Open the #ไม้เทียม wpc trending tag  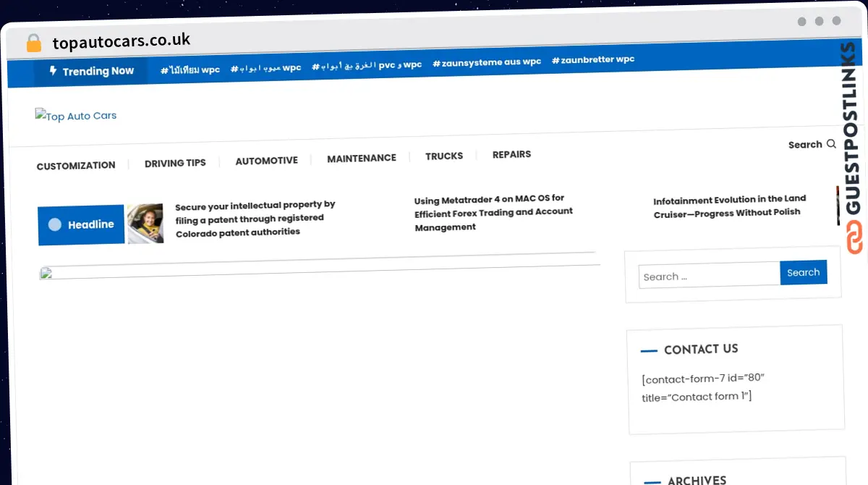click(190, 70)
